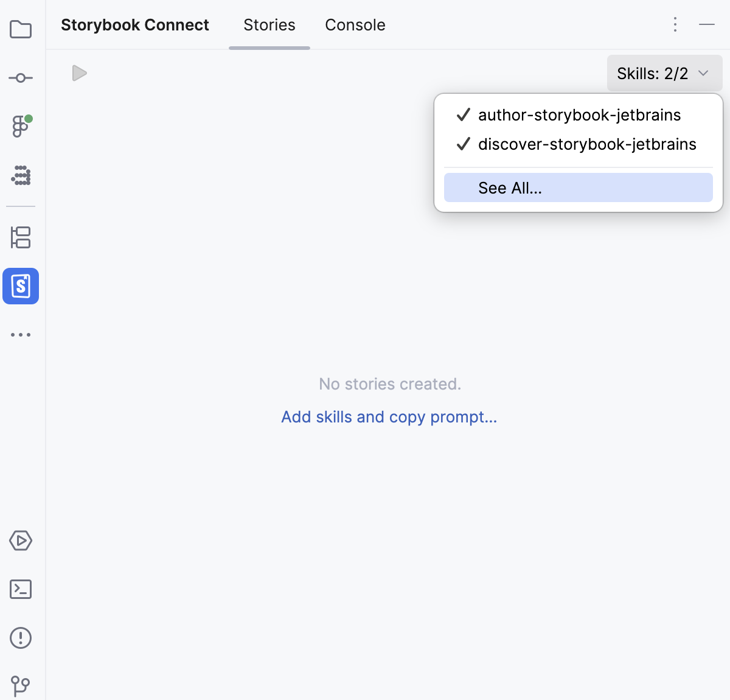Open the Project folder tool window
Image resolution: width=730 pixels, height=700 pixels.
tap(21, 29)
